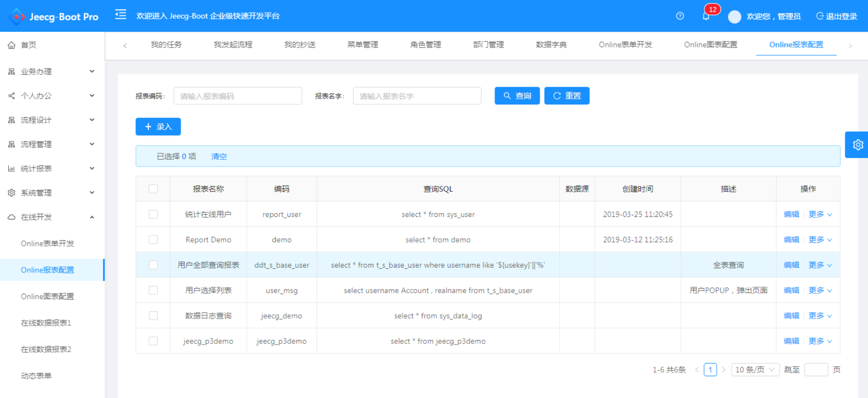Open the 10 条/页 page size dropdown
Viewport: 868px width, 398px height.
click(x=755, y=369)
